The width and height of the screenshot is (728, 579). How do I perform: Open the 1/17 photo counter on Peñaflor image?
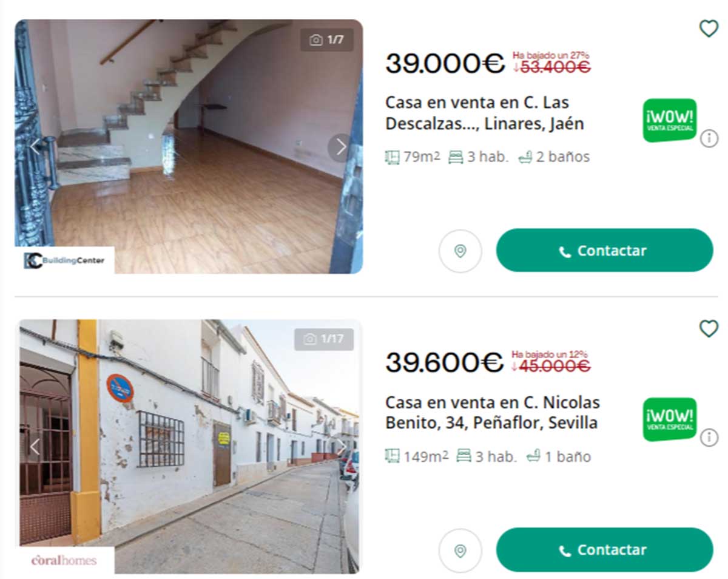coord(324,339)
